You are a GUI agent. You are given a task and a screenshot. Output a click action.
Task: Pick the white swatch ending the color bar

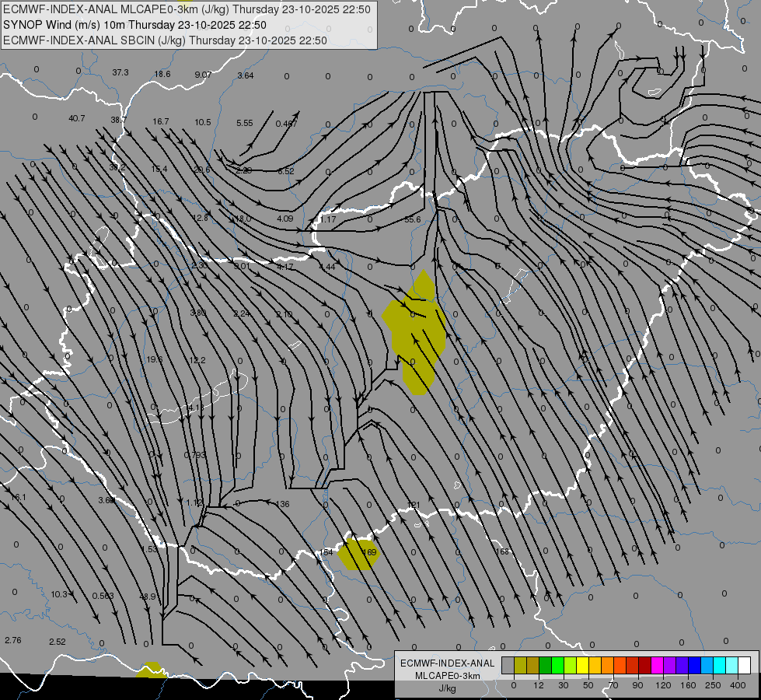click(745, 665)
